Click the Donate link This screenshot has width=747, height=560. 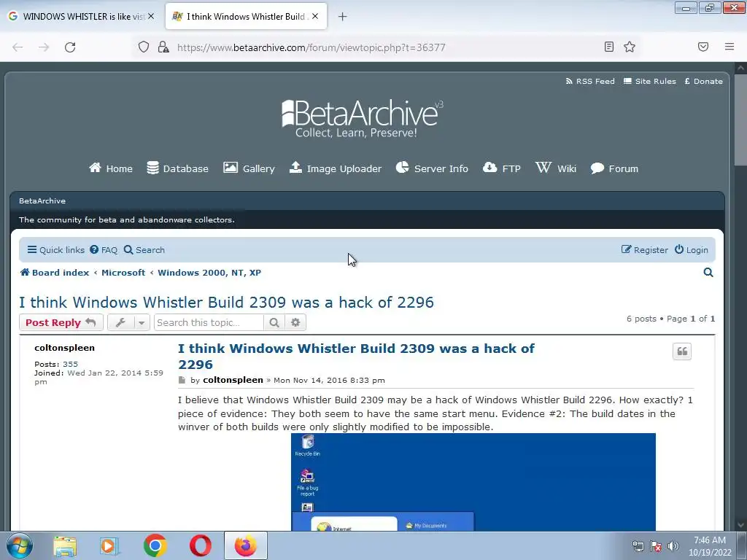coord(704,81)
